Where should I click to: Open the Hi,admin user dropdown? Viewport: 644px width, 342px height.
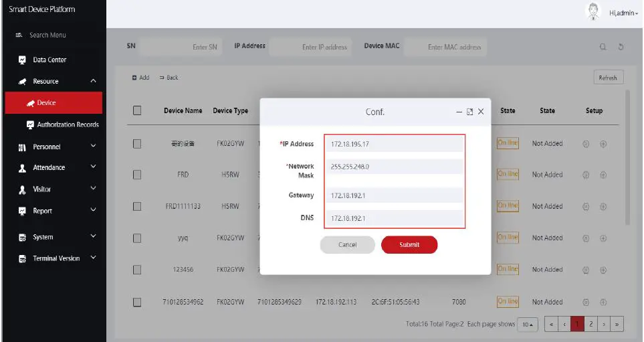(623, 13)
